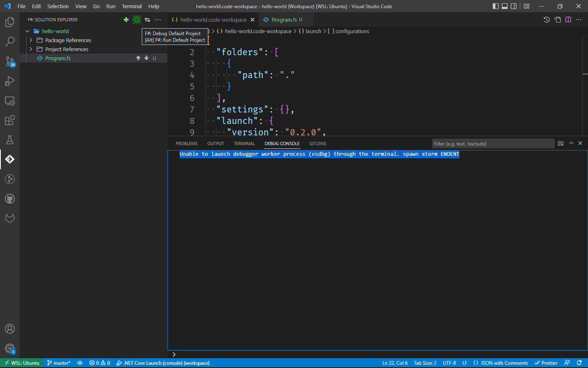Screen dimensions: 588x368
Task: Clear the debug console
Action: (x=561, y=144)
